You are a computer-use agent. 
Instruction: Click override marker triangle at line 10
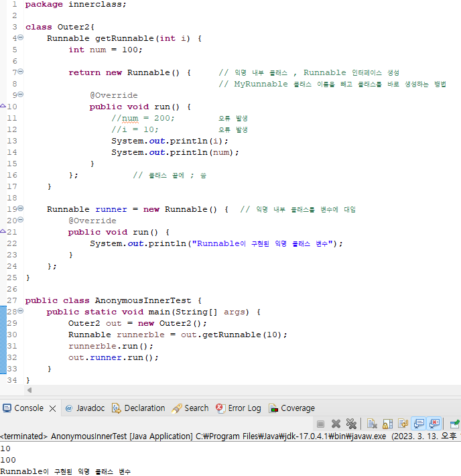tap(3, 106)
